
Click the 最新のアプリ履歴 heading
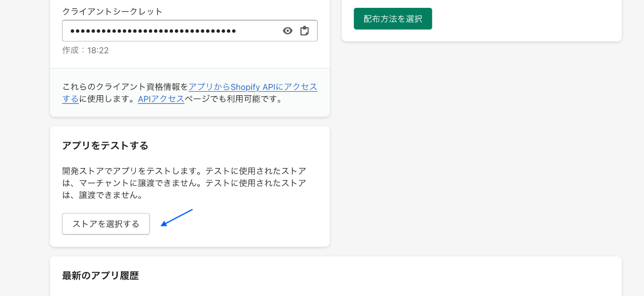click(x=100, y=276)
